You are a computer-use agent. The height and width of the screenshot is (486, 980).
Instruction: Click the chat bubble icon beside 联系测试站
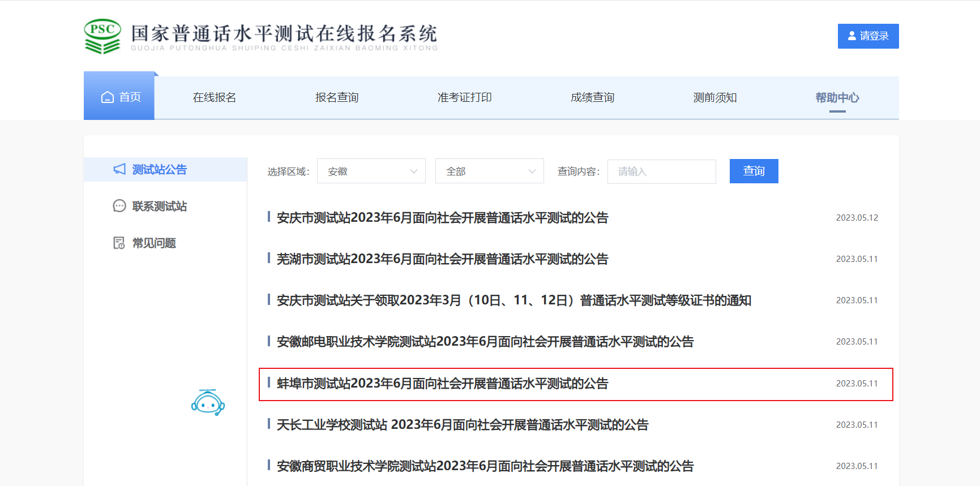[x=119, y=206]
